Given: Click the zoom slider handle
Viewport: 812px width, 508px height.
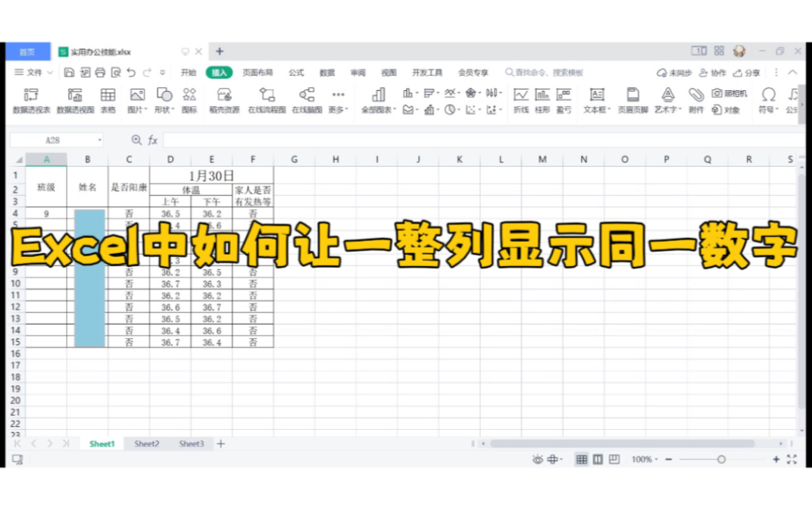Looking at the screenshot, I should pos(721,459).
